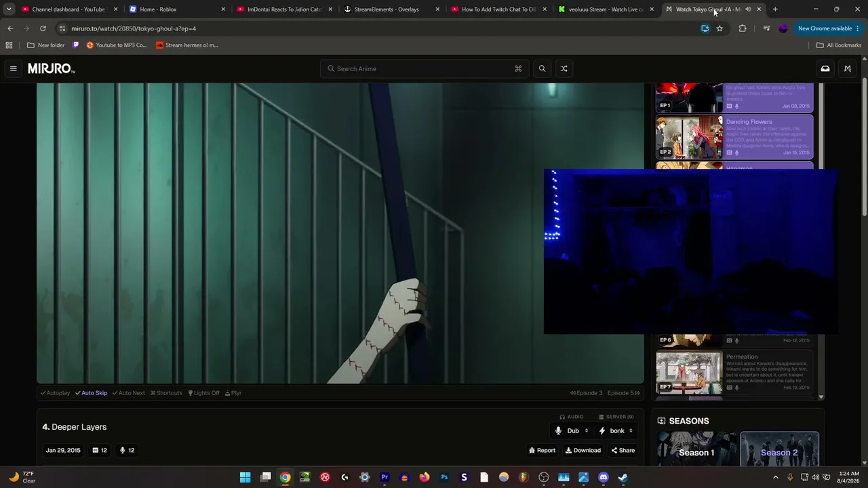Viewport: 868px width, 488px height.
Task: Open the Shortcuts option under the player
Action: tap(166, 393)
